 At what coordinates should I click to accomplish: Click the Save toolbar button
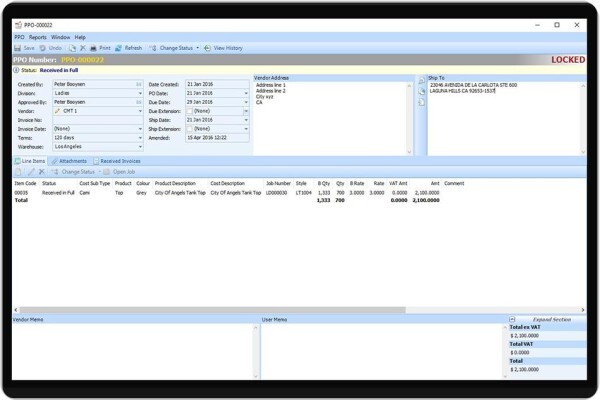click(x=24, y=48)
